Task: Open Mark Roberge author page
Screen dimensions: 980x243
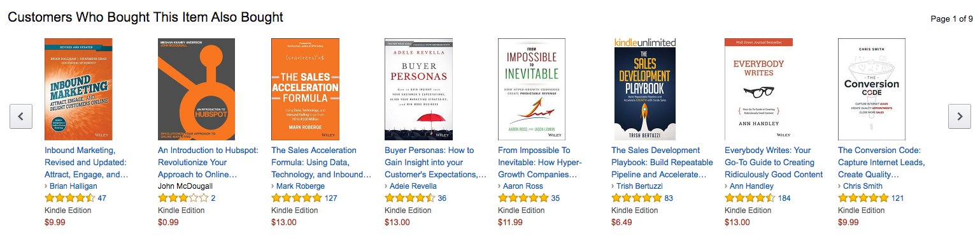Action: click(x=300, y=186)
